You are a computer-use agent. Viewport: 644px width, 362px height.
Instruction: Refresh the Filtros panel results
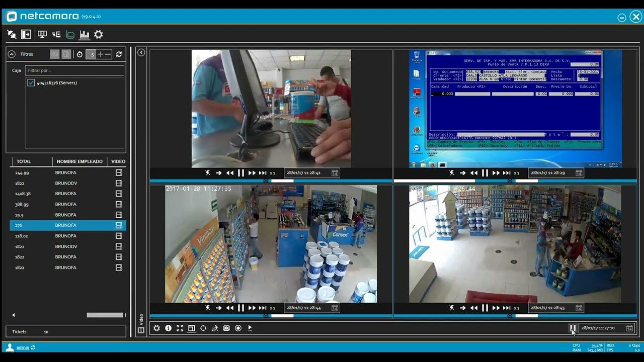(119, 54)
